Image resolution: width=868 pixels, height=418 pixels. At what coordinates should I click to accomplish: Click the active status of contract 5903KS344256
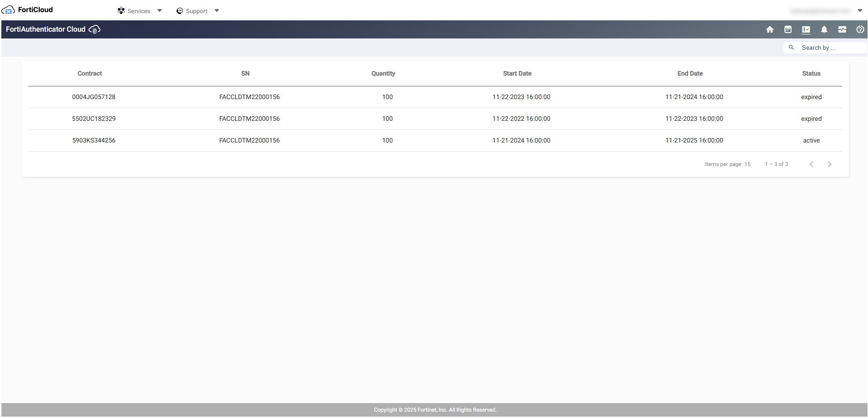coord(811,140)
